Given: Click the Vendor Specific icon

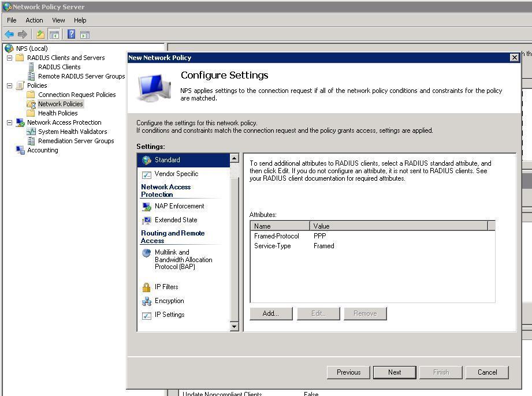Looking at the screenshot, I should click(x=147, y=174).
